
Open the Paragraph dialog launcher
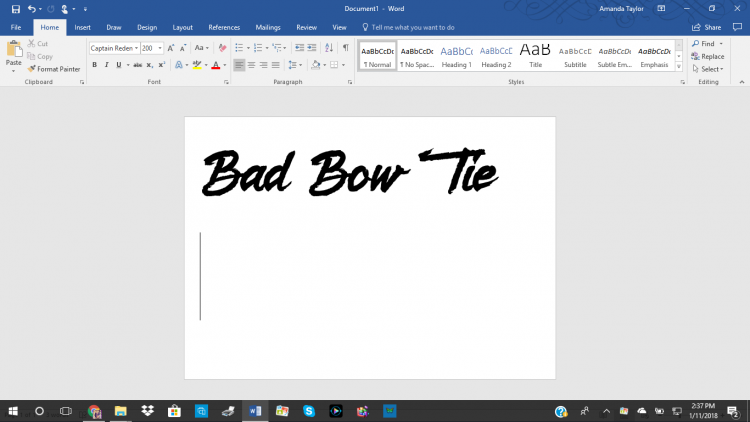click(350, 82)
